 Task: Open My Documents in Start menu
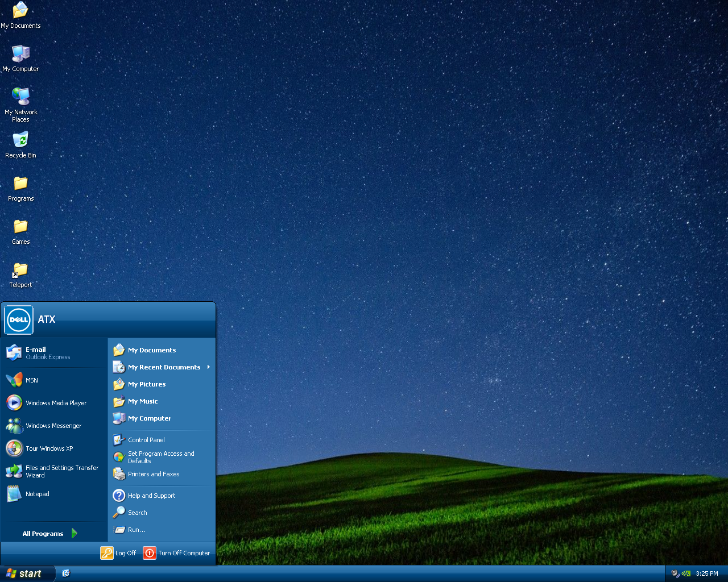[x=162, y=350]
